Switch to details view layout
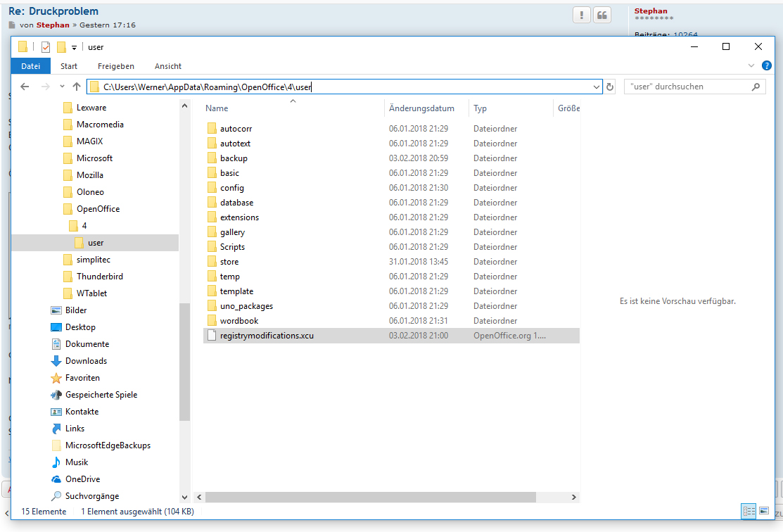 [x=749, y=512]
